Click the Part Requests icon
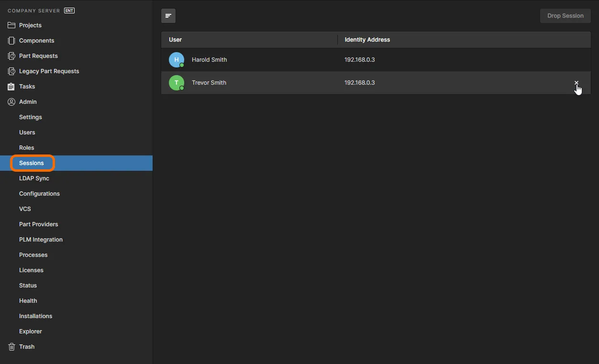 [11, 56]
